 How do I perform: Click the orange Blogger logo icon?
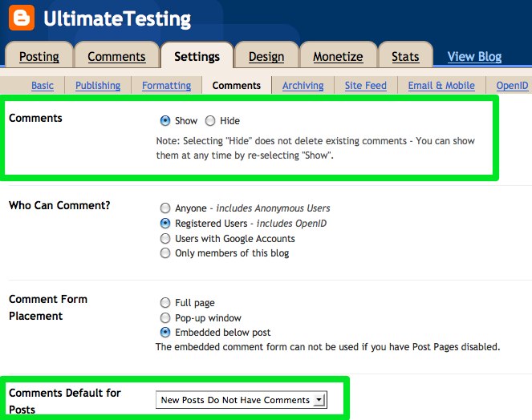[22, 18]
